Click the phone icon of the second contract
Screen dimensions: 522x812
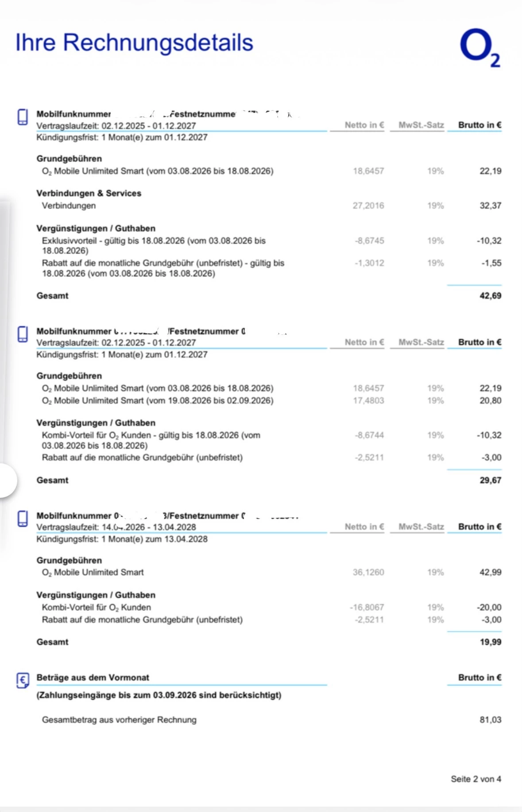[x=23, y=334]
